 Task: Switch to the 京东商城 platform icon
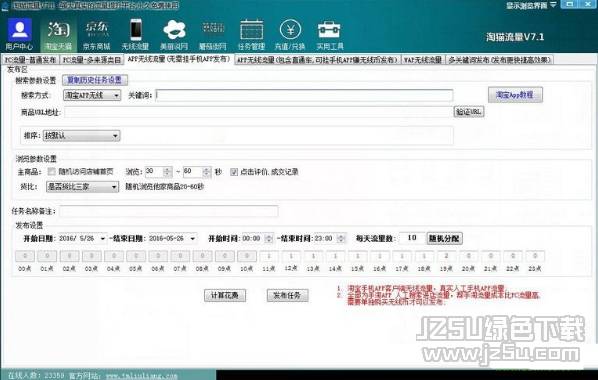[x=96, y=34]
